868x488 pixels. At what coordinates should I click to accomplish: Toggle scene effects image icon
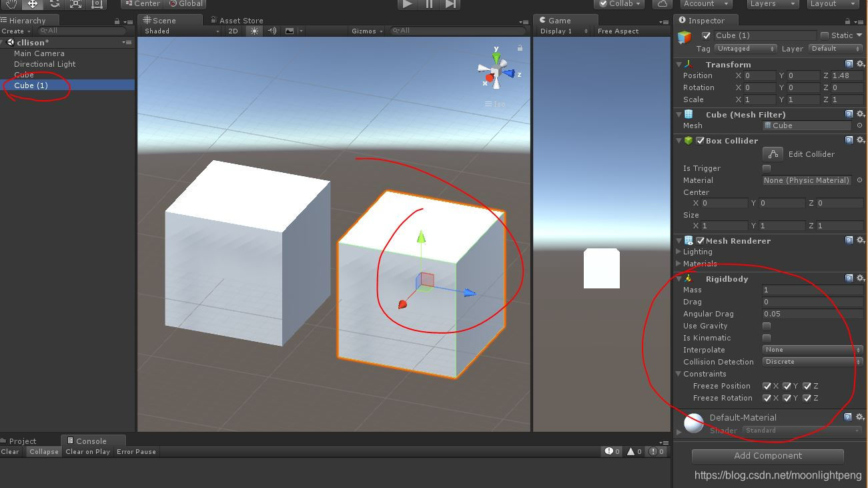290,31
